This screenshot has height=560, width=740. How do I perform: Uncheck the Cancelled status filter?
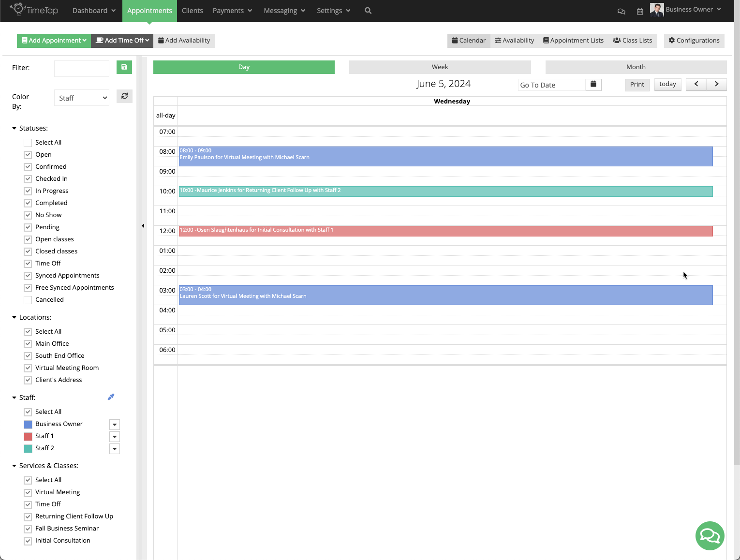point(28,300)
